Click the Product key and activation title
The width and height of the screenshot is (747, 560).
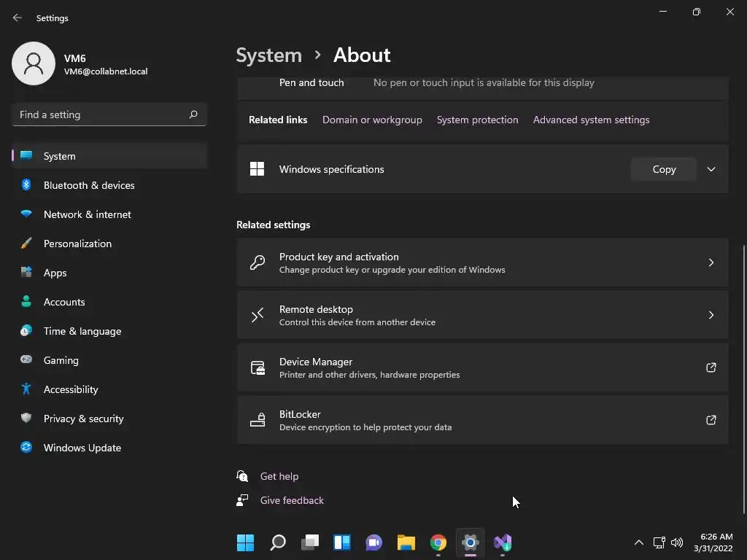(338, 257)
